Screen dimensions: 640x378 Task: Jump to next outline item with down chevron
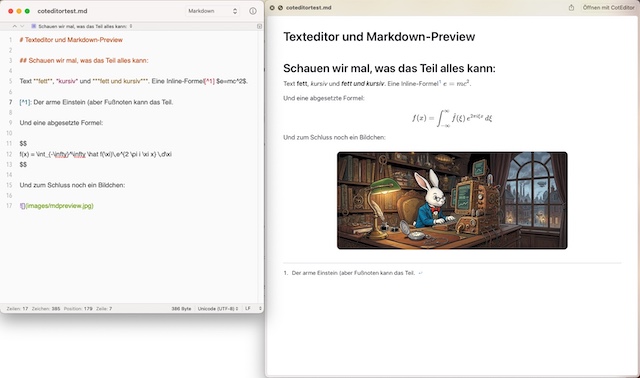pos(22,26)
